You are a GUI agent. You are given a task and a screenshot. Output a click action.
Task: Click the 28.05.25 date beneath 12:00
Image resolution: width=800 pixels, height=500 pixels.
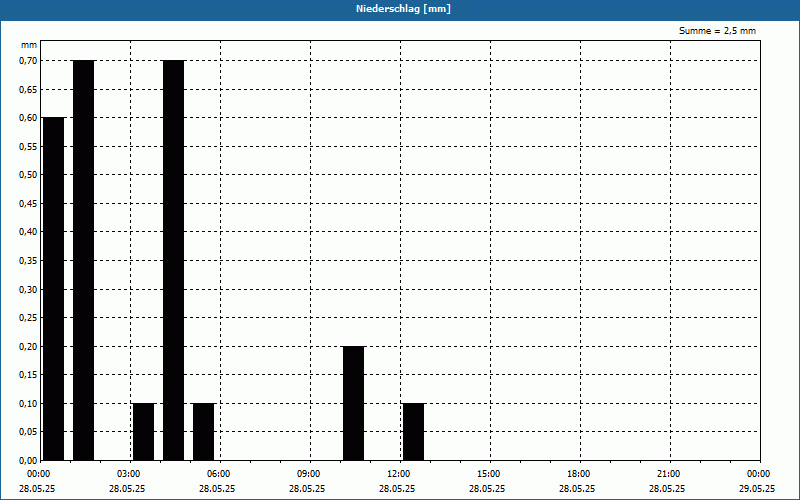click(x=397, y=488)
